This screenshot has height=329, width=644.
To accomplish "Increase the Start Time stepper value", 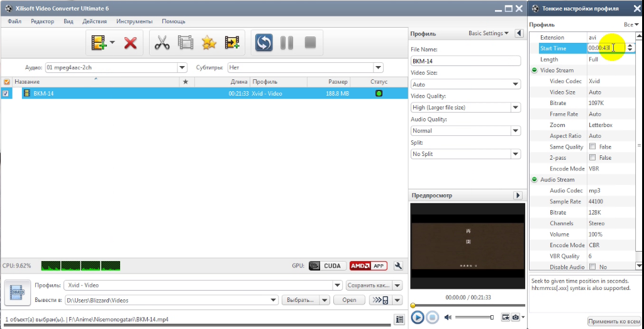I will pyautogui.click(x=630, y=45).
